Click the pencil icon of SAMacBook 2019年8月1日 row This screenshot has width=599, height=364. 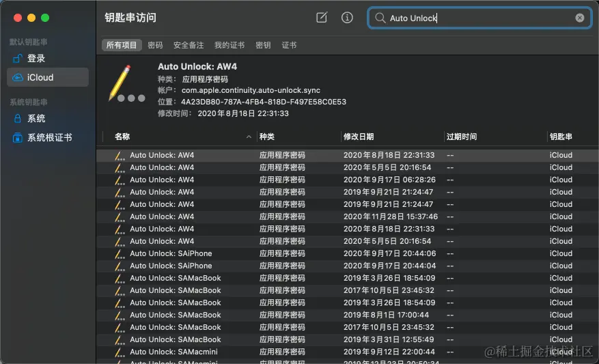(120, 316)
